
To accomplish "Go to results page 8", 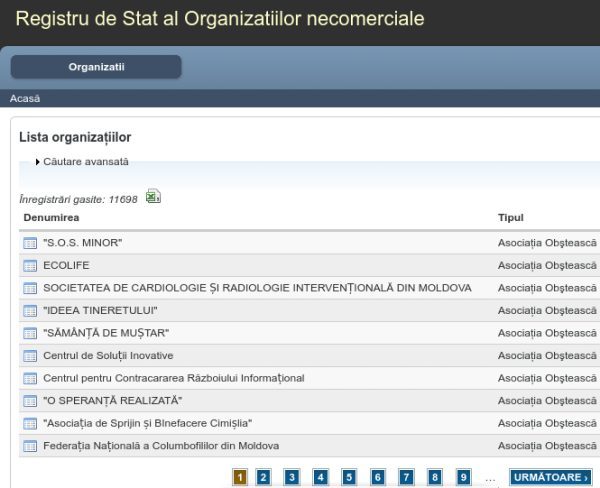I will [435, 477].
